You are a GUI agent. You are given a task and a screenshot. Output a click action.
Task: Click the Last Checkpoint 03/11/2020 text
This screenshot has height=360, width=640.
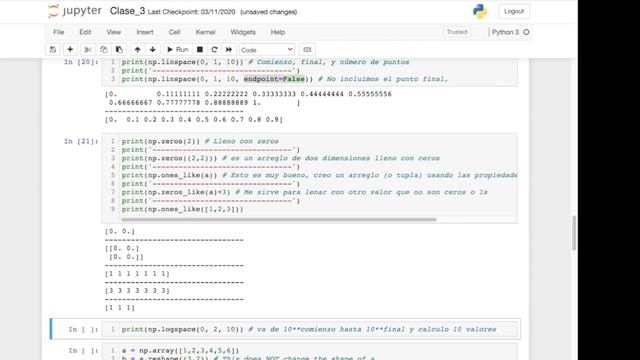tap(191, 12)
